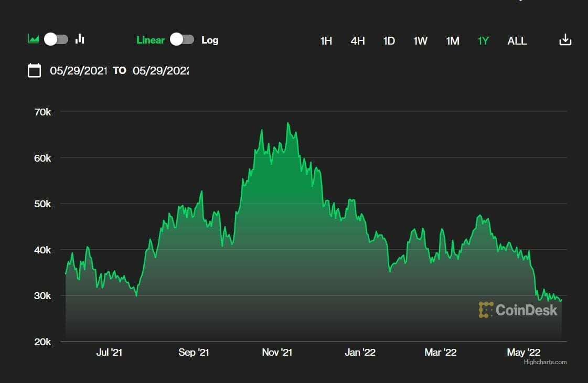
Task: Click the area chart icon
Action: [34, 39]
